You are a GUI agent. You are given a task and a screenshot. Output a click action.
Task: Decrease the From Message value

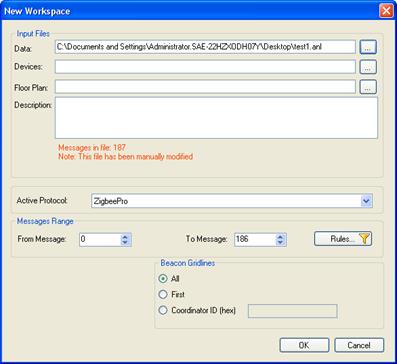pos(125,243)
